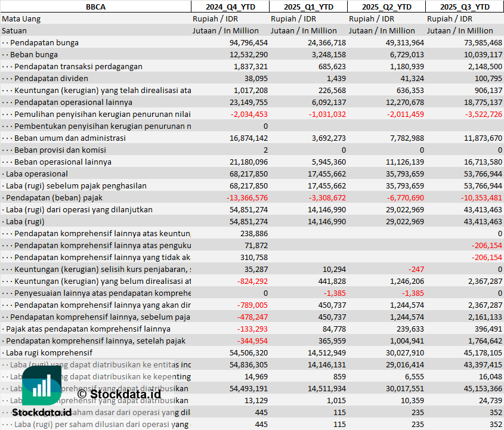This screenshot has height=430, width=504.
Task: Click the 2024_Q4_YTD column header
Action: [x=230, y=7]
